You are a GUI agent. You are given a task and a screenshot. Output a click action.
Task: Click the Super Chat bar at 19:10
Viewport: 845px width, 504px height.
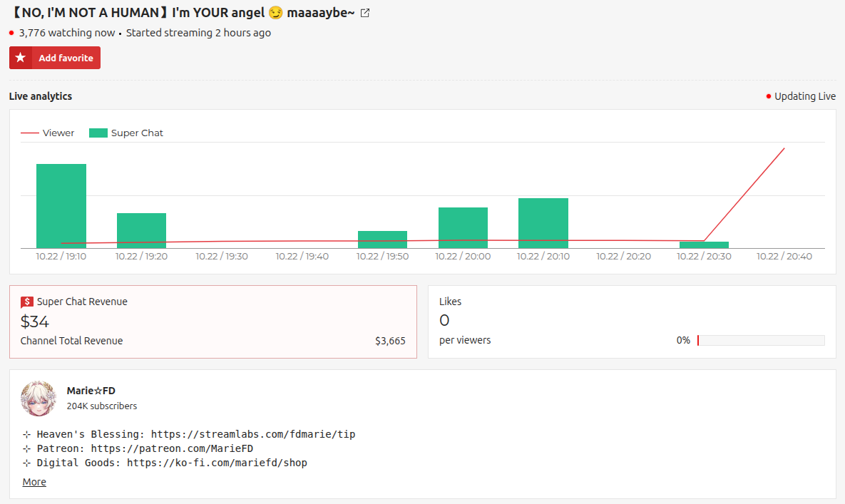point(61,206)
